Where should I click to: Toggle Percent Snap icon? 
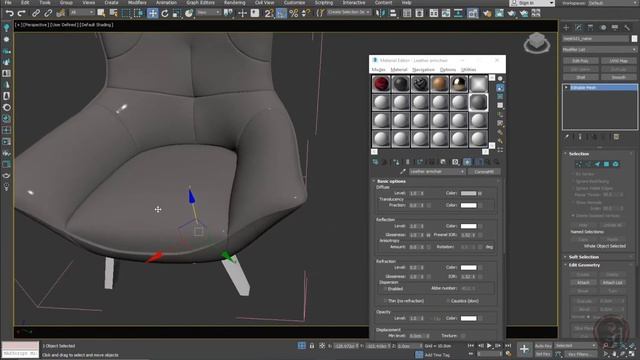tap(293, 13)
